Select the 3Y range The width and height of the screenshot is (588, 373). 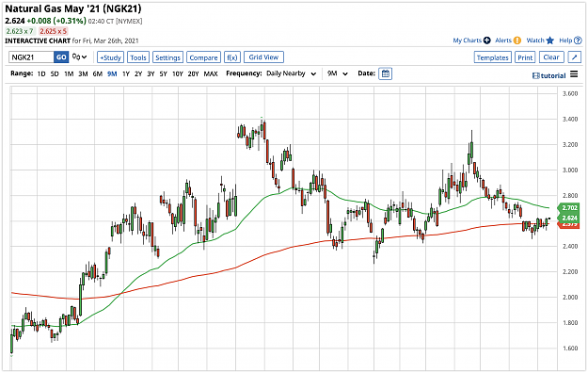pos(151,73)
